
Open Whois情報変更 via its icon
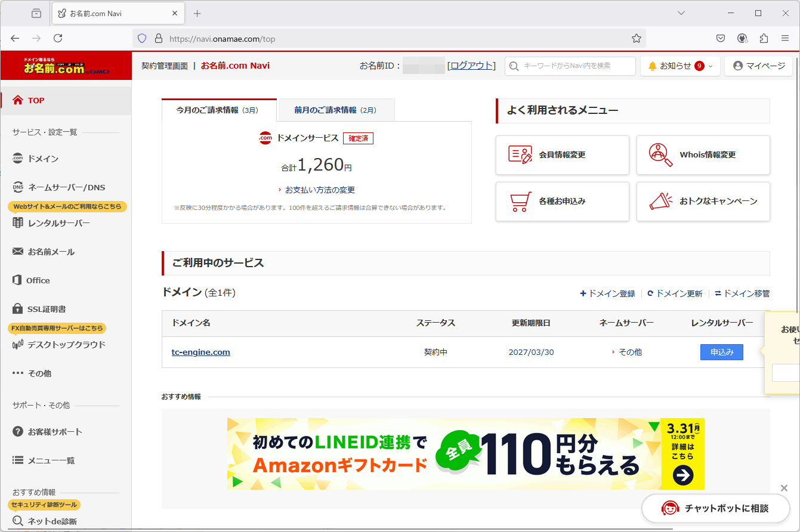click(x=660, y=154)
